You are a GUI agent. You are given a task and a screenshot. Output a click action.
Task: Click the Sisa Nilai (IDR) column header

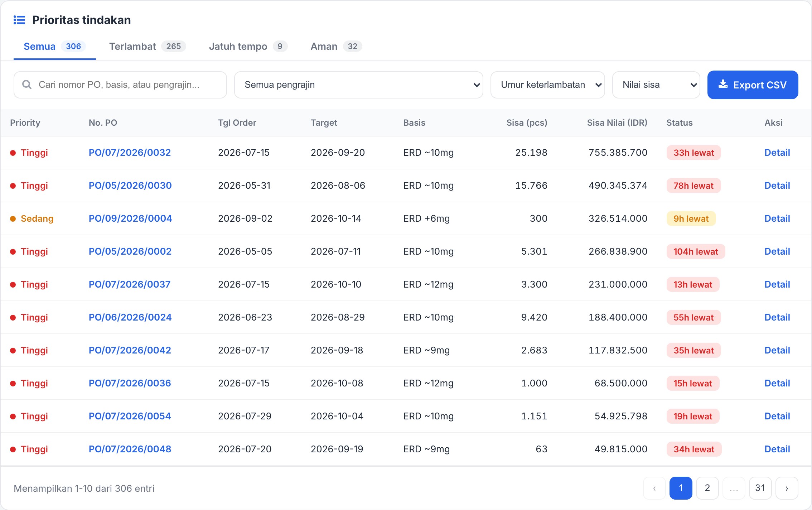point(617,123)
